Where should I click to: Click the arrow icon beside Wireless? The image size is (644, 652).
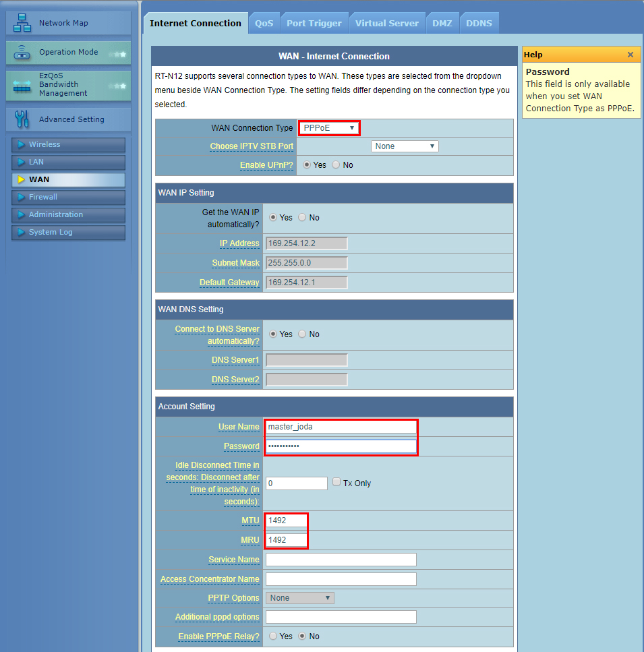coord(21,145)
